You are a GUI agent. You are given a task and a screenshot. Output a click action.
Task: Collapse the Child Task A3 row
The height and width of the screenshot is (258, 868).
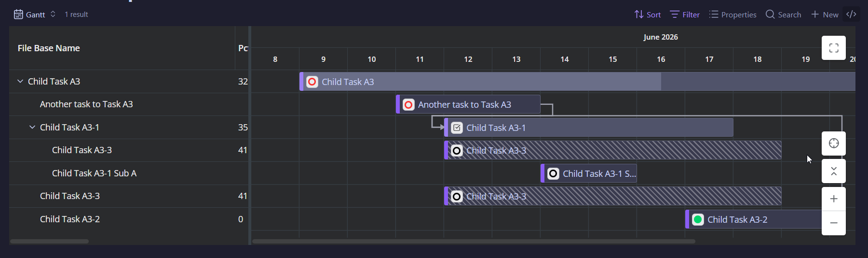20,81
